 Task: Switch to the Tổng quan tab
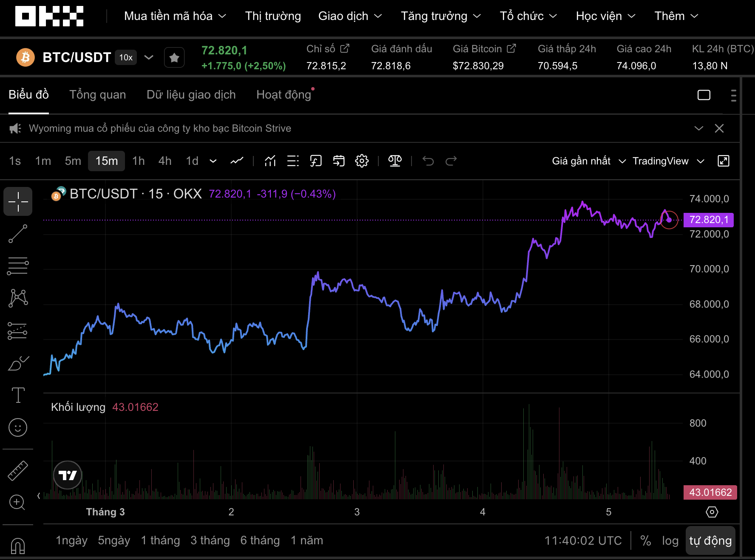click(x=97, y=94)
